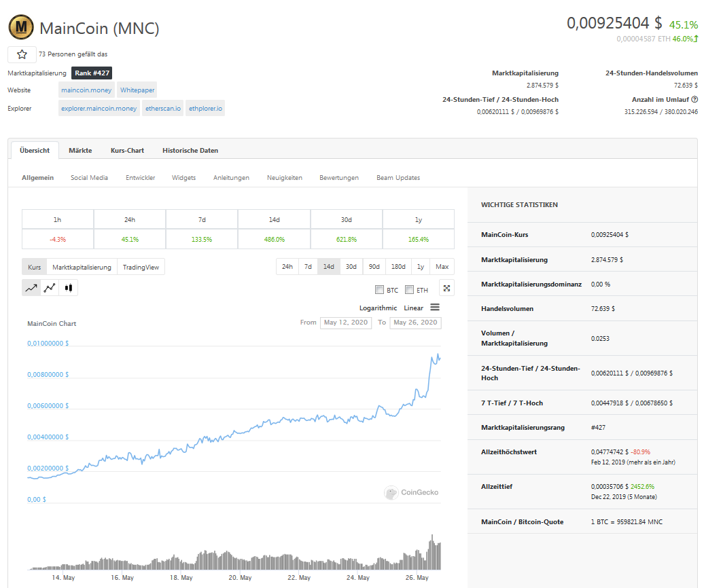The height and width of the screenshot is (588, 704).
Task: Click the 0,01000000 $ axis label
Action: tap(48, 343)
